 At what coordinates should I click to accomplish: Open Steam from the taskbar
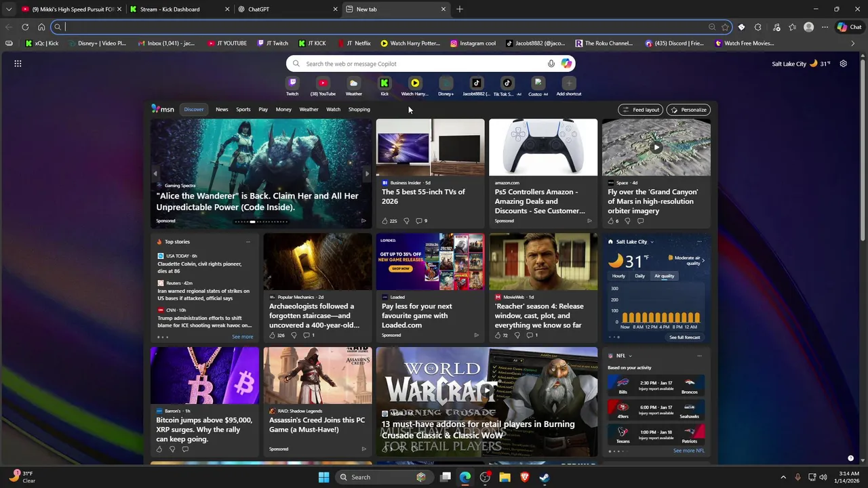click(544, 477)
